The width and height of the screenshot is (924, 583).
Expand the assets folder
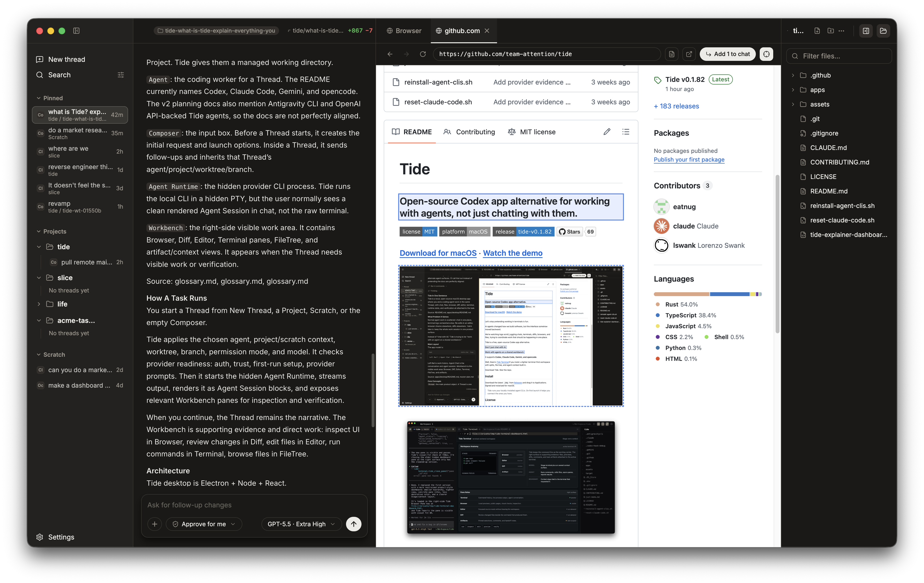(793, 104)
